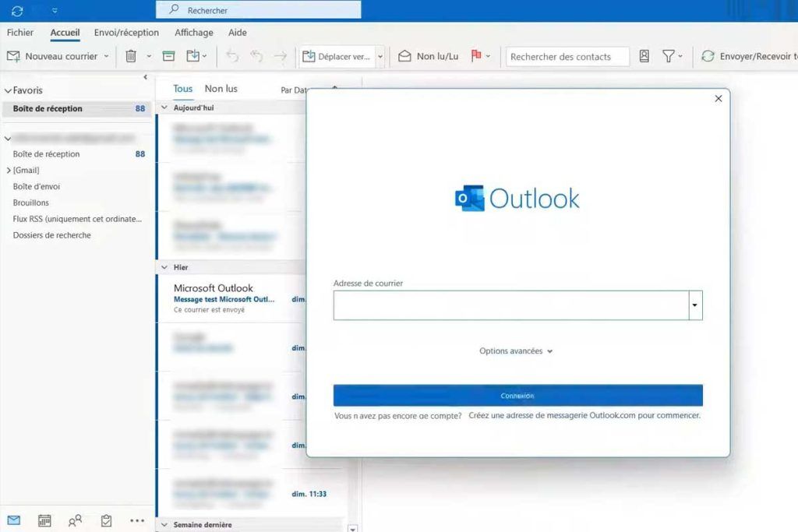This screenshot has width=798, height=532.
Task: Open the move folder dropdown arrow
Action: click(x=204, y=56)
